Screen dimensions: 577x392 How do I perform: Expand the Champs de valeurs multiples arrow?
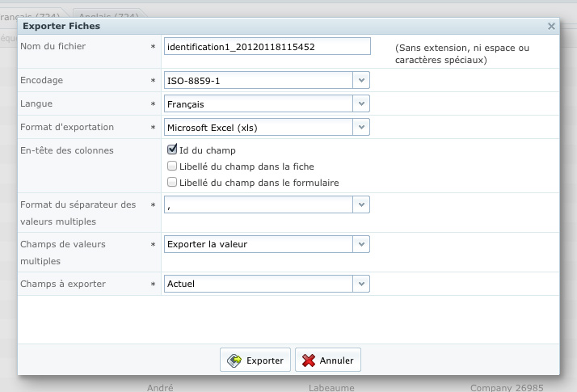(x=361, y=244)
